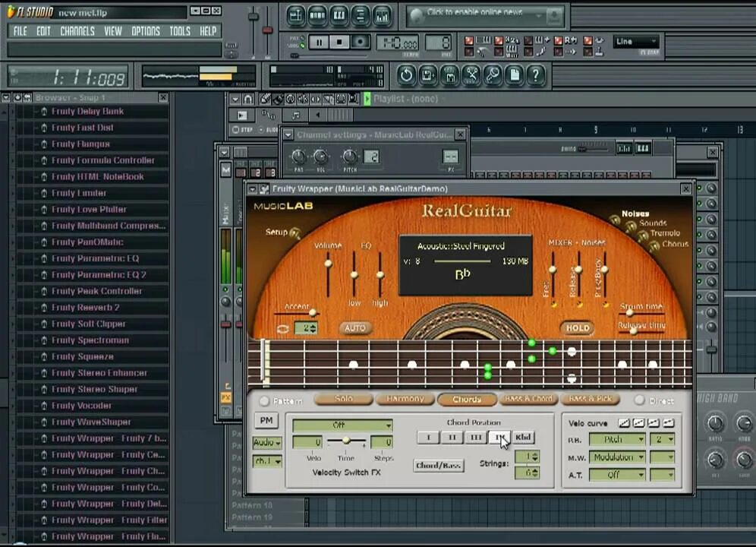The height and width of the screenshot is (547, 756).
Task: Select Fruity Parametric EQ 2 in Browser
Action: coord(99,275)
